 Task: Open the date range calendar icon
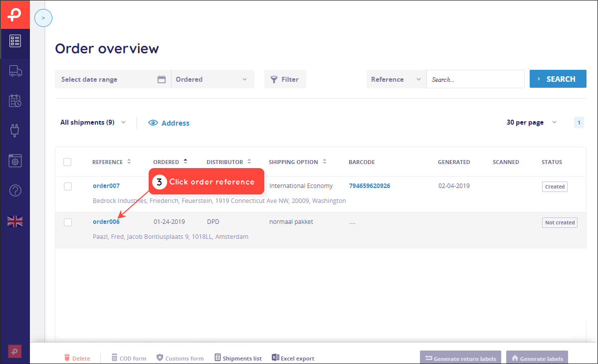coord(162,79)
